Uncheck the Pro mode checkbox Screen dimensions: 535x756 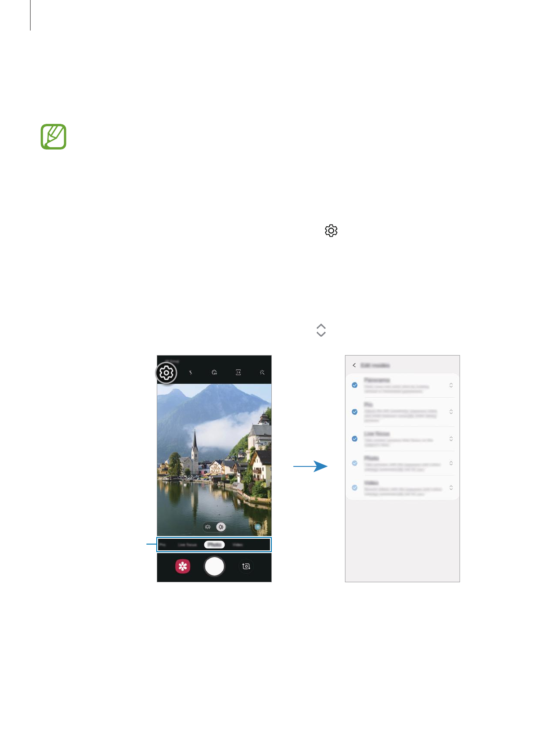click(x=355, y=412)
